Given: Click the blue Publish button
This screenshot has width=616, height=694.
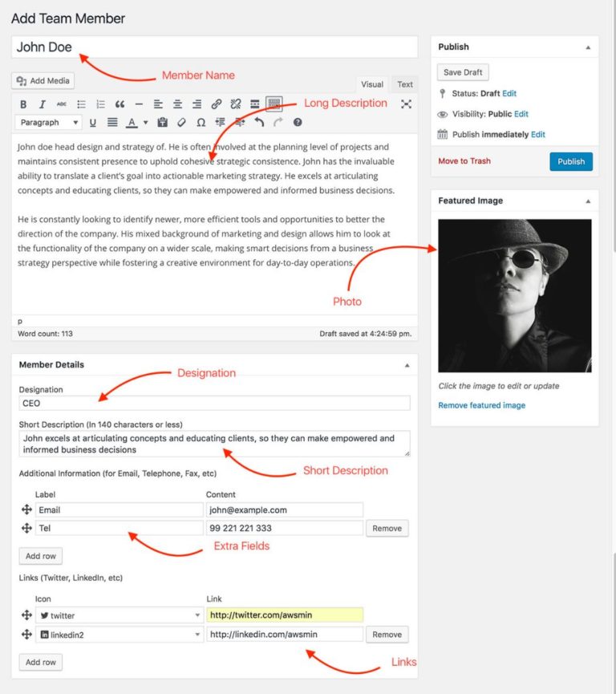Looking at the screenshot, I should (570, 161).
